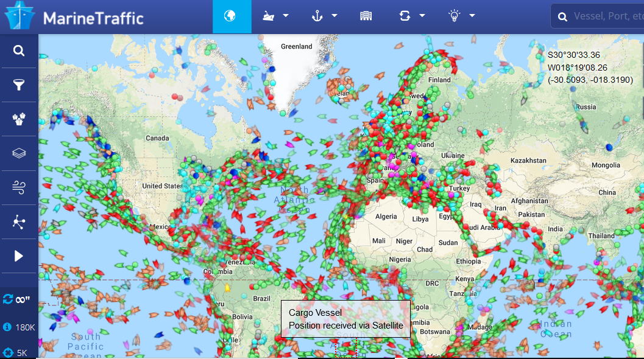Viewport: 644px width, 359px height.
Task: Click the Russia map label
Action: pyautogui.click(x=586, y=106)
